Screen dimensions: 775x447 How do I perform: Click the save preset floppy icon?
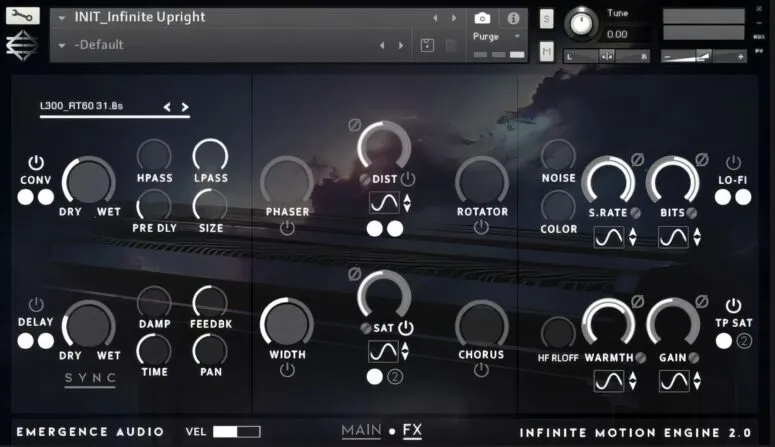(x=428, y=45)
